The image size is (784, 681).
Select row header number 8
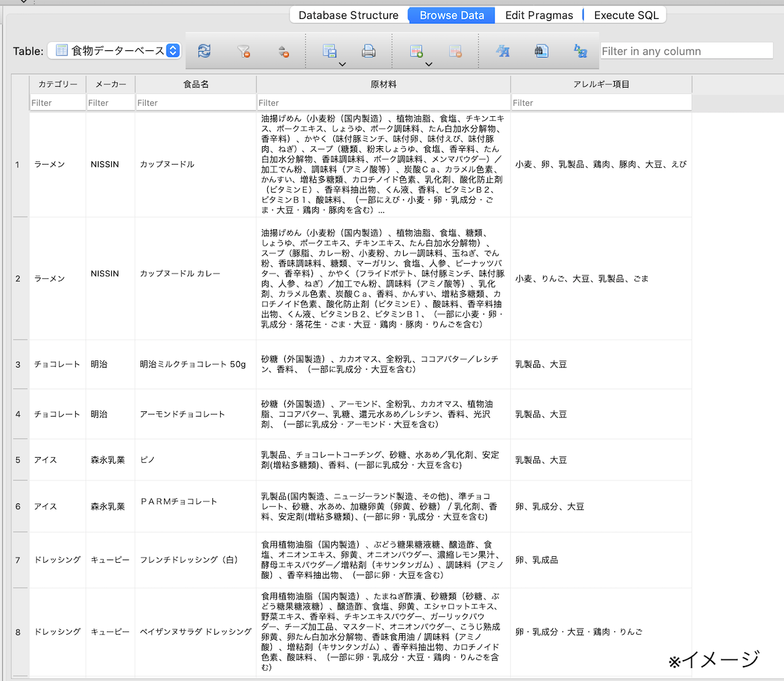(20, 632)
